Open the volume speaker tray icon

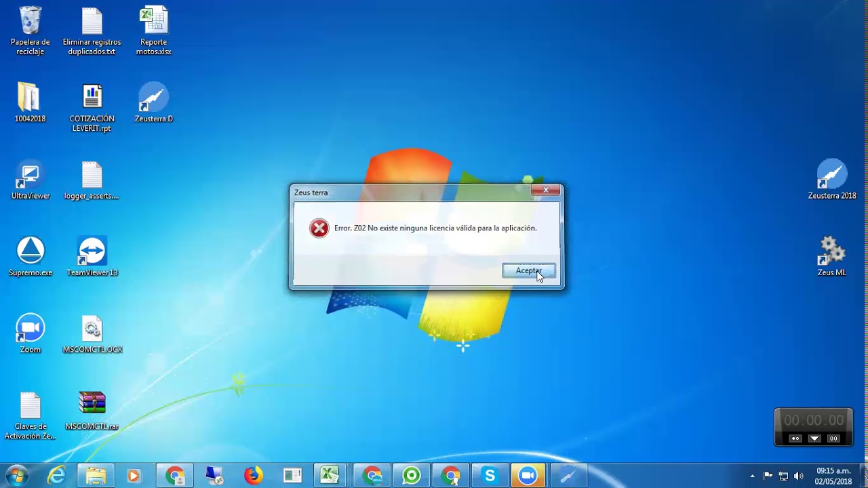coord(799,476)
